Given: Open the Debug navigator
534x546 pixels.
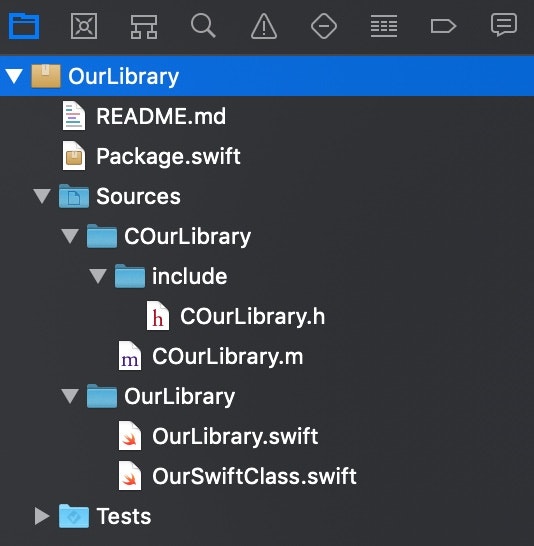Looking at the screenshot, I should pos(384,26).
